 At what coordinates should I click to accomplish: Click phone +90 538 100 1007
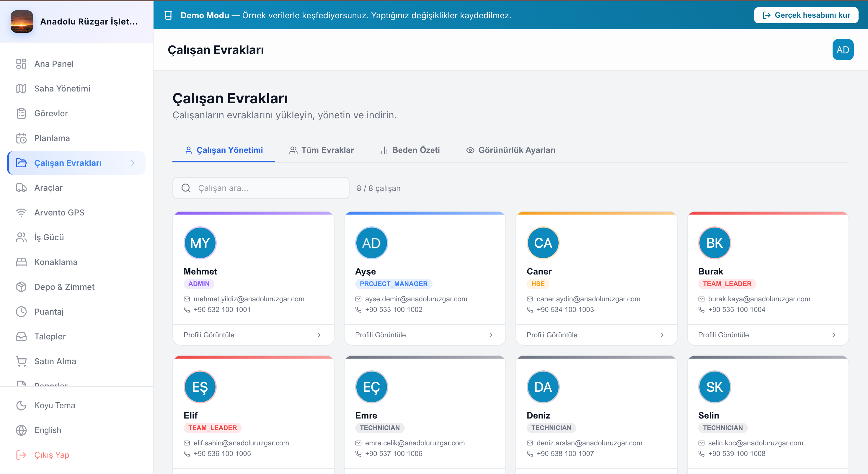(565, 453)
